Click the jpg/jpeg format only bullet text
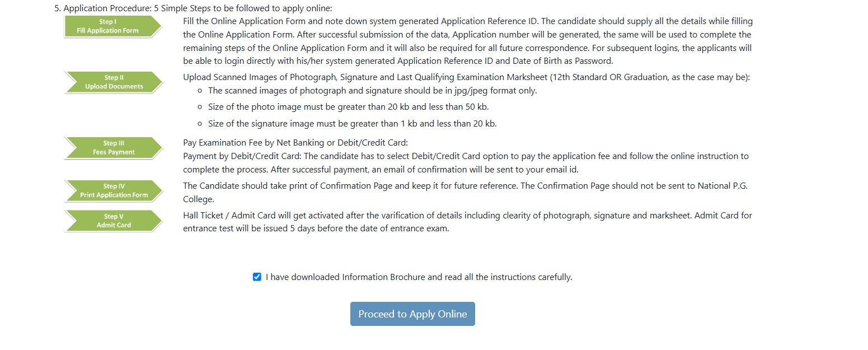 372,91
